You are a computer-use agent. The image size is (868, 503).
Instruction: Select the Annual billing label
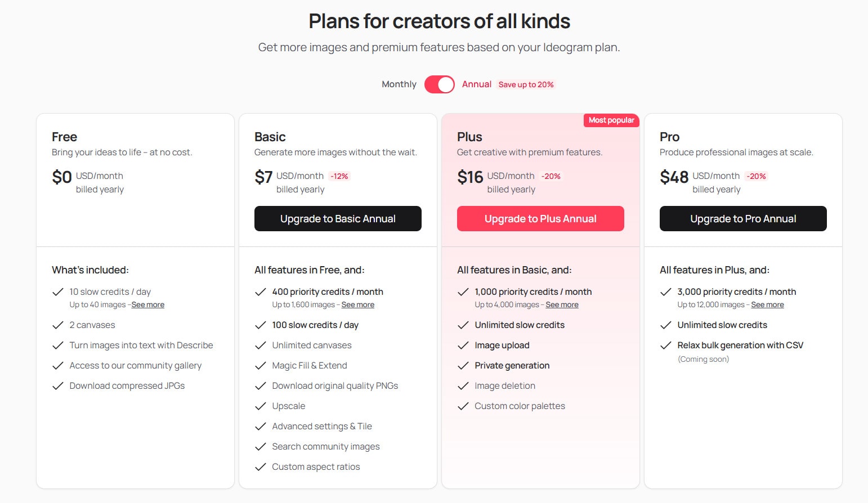[x=477, y=84]
